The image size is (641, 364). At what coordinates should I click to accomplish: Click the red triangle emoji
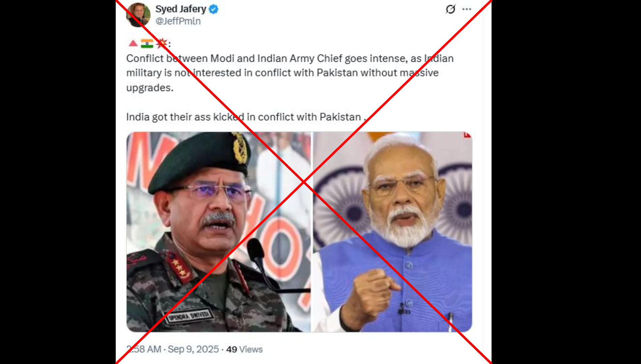[x=133, y=43]
